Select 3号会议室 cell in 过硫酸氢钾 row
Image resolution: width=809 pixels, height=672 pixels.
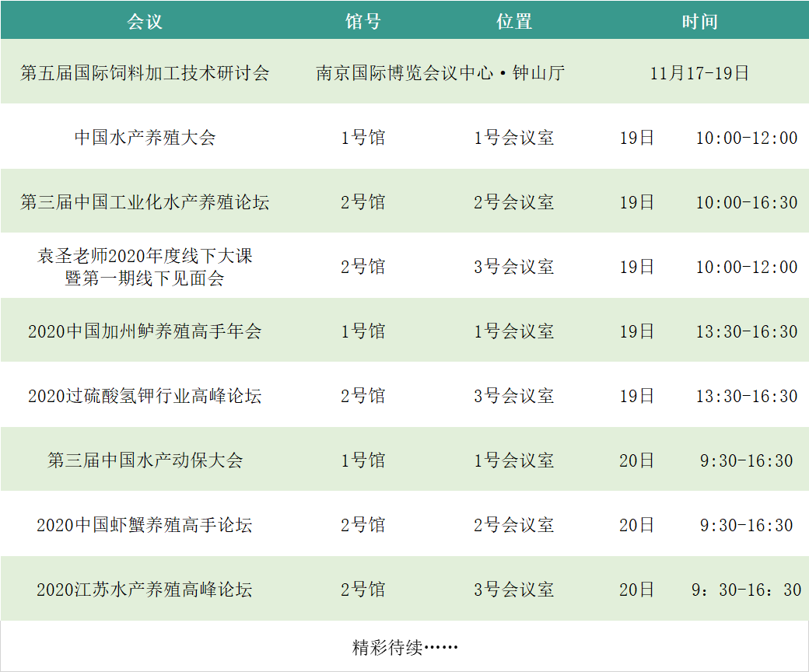click(x=514, y=396)
